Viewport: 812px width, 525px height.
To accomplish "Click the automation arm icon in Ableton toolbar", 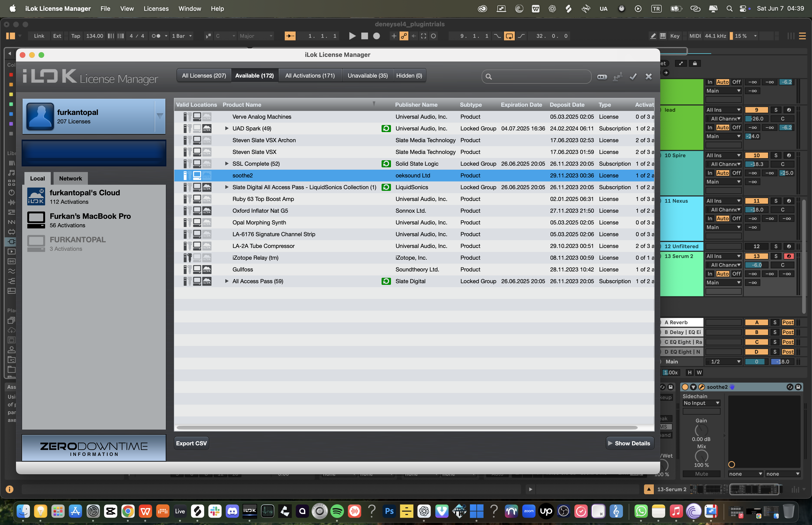I will click(x=404, y=36).
